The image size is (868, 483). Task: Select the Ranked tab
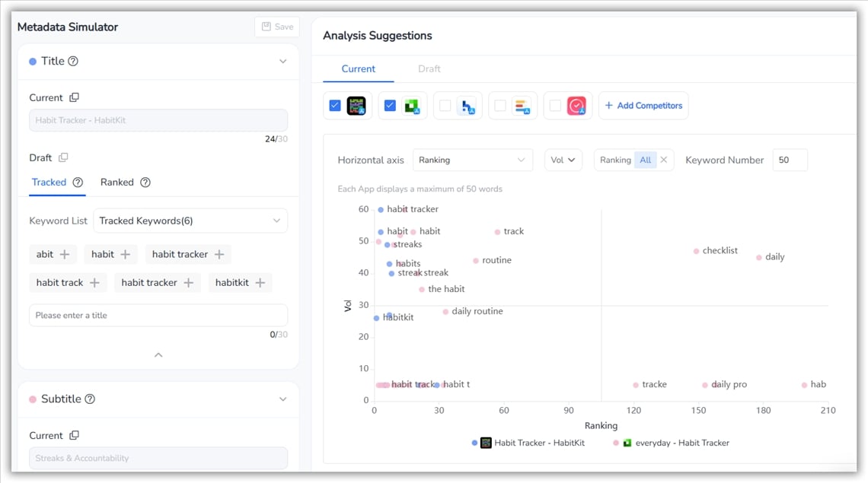(118, 182)
